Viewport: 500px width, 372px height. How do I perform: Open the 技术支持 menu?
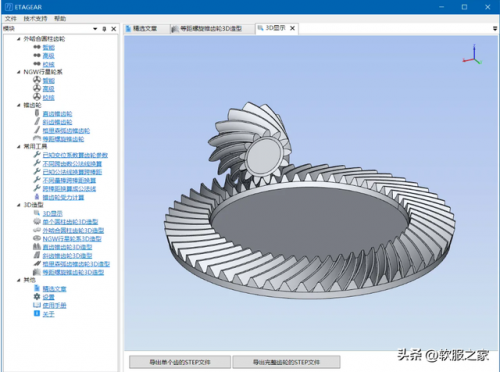click(x=35, y=19)
